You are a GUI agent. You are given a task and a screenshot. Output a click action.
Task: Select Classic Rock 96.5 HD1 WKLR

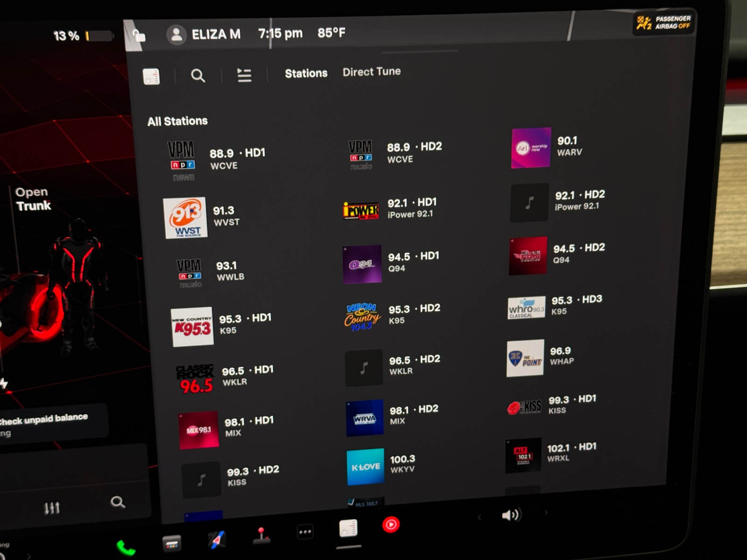225,378
